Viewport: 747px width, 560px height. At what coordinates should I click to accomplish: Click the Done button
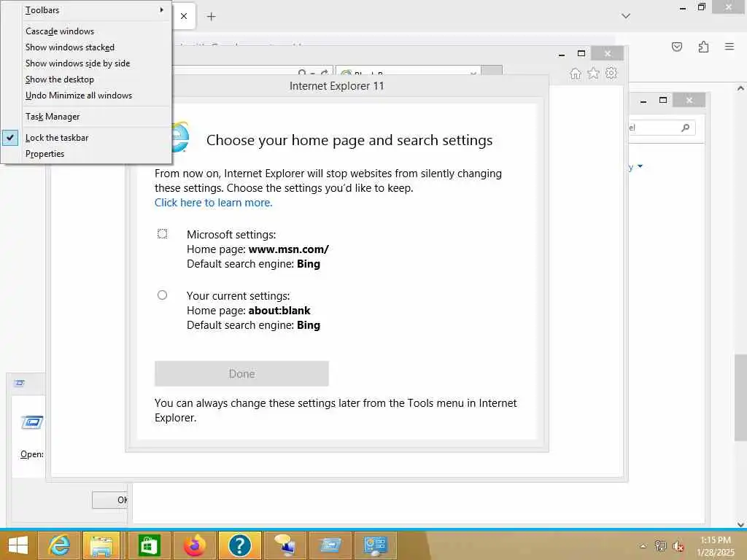pos(241,374)
